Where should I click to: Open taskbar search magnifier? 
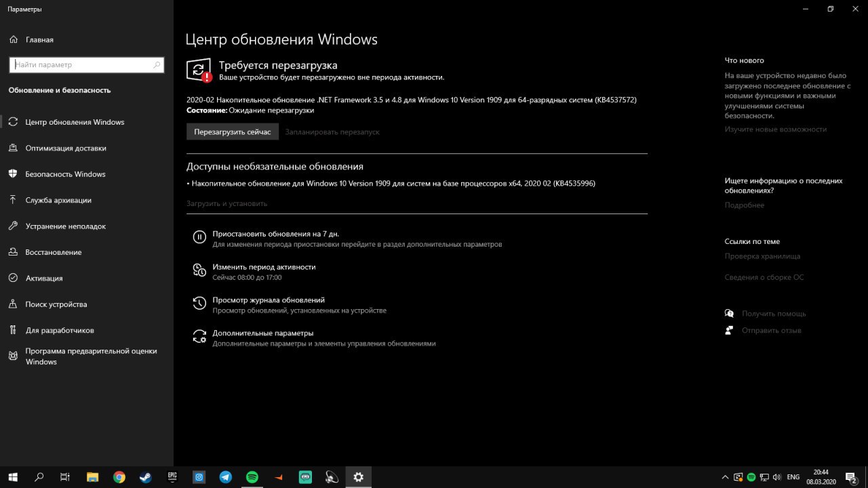pos(39,477)
